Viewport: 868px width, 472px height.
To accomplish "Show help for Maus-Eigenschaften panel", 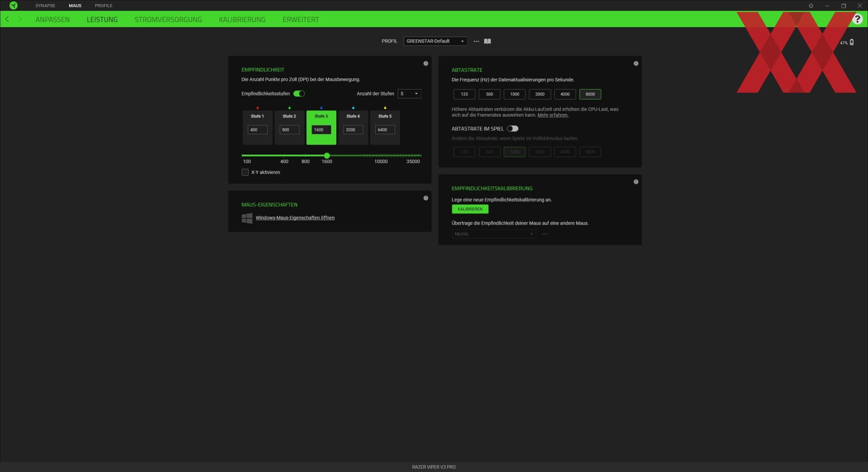I will click(425, 198).
